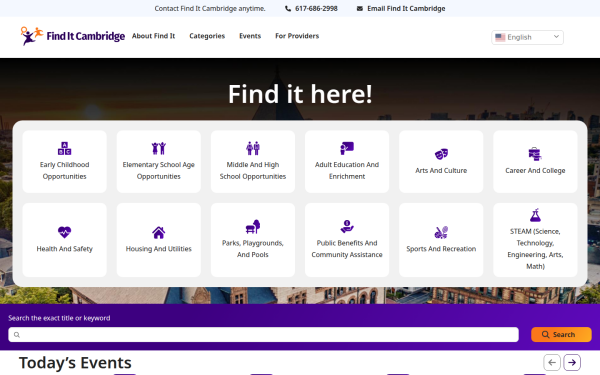
Task: Click the US flag in the language selector
Action: (x=500, y=37)
